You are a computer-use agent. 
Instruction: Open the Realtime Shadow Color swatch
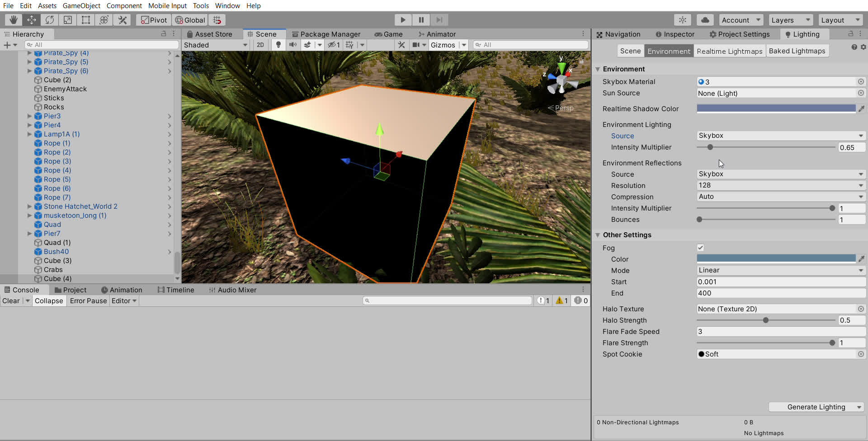(776, 108)
